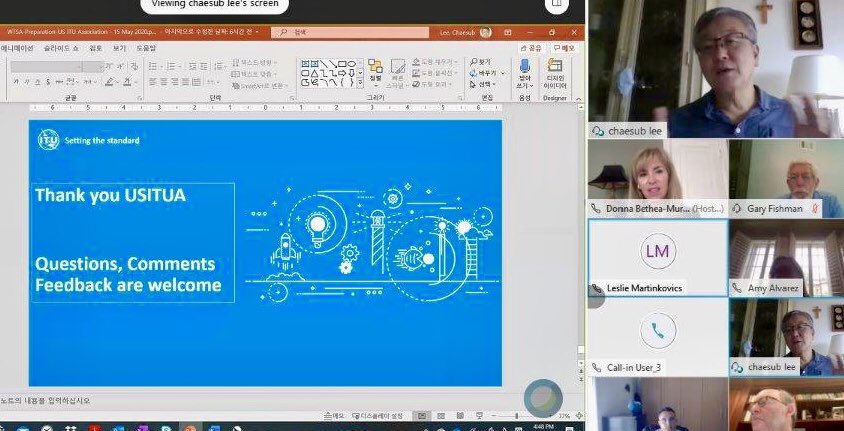The width and height of the screenshot is (844, 431).
Task: Expand the shapes gallery More arrow
Action: point(361,83)
